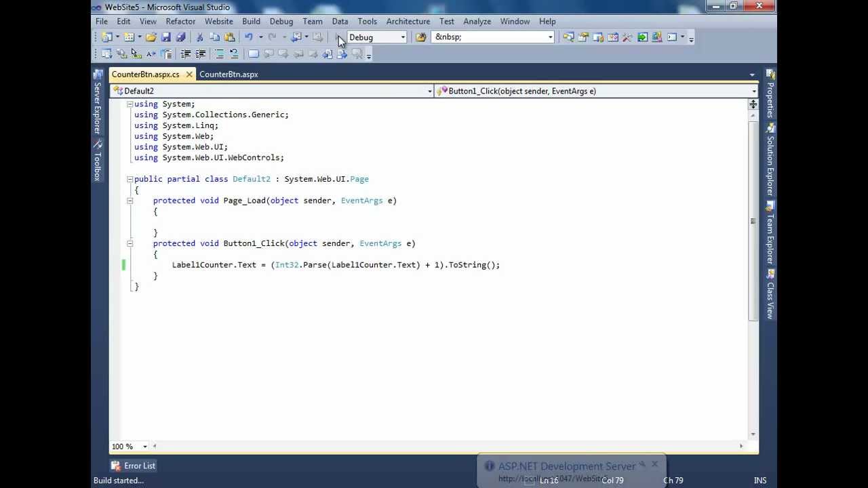Screen dimensions: 868x488
Task: Open the Debug menu
Action: (x=281, y=21)
